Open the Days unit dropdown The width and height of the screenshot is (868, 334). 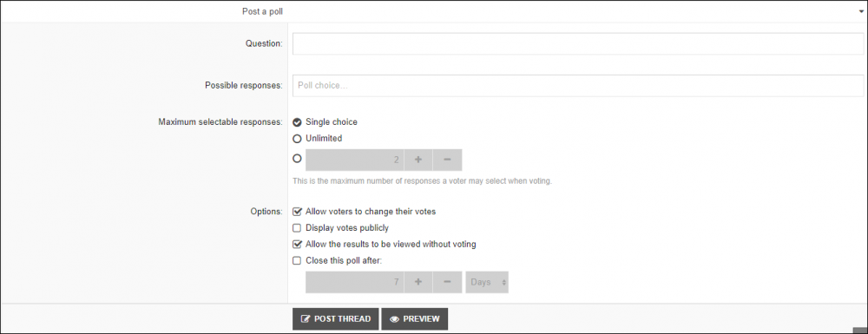point(487,282)
